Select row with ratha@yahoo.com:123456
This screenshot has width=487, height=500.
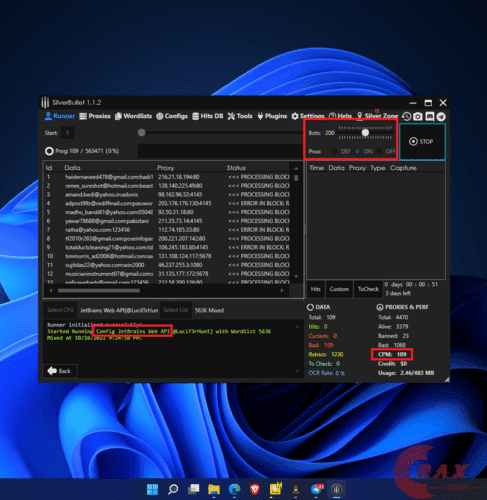pyautogui.click(x=167, y=230)
